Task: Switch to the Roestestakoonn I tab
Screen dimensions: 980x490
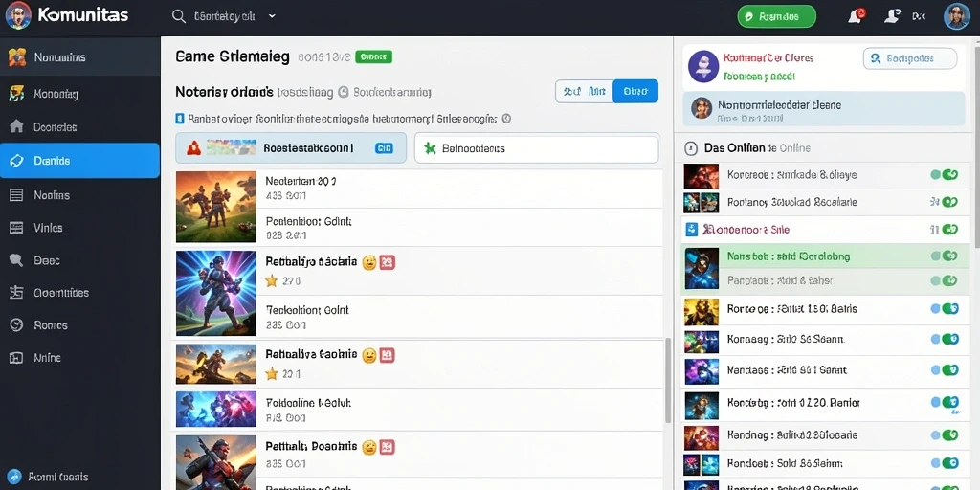Action: pyautogui.click(x=291, y=148)
